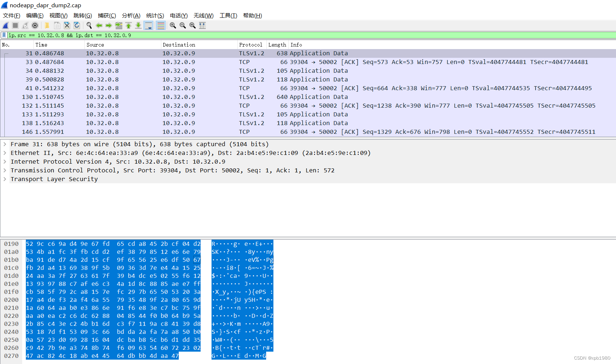Select packet 132 TCP ACK Seq=1238
The height and width of the screenshot is (364, 616).
[308, 106]
